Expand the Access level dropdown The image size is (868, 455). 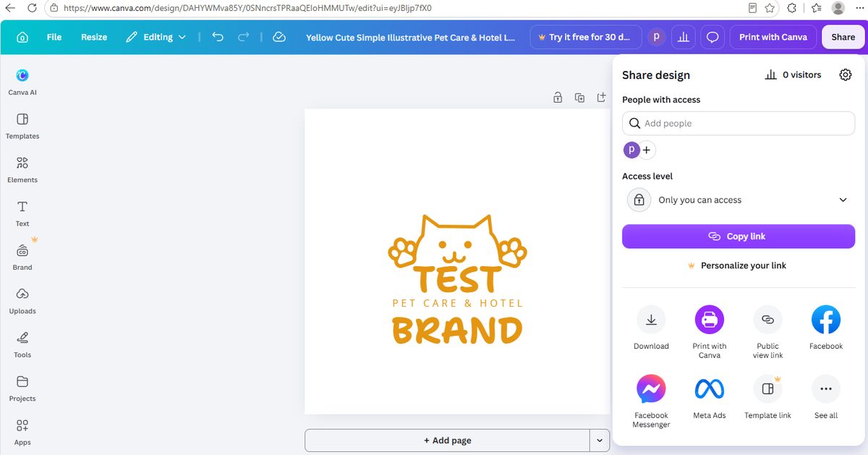click(739, 200)
